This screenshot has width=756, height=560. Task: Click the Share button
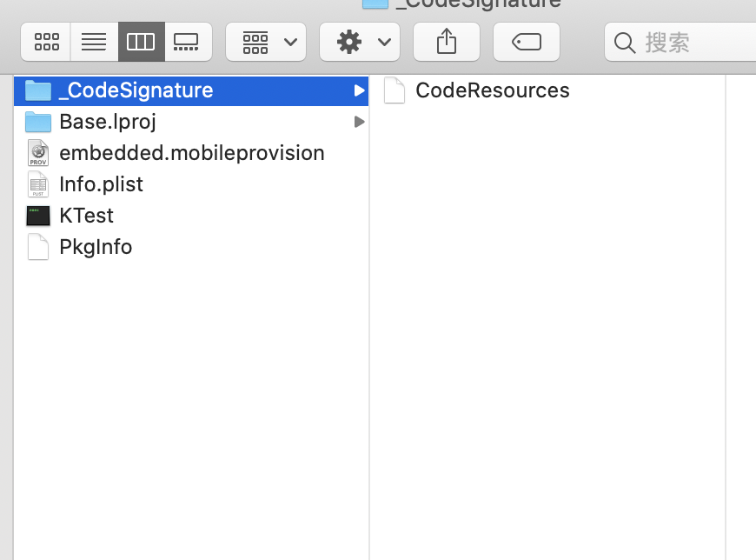click(x=447, y=42)
